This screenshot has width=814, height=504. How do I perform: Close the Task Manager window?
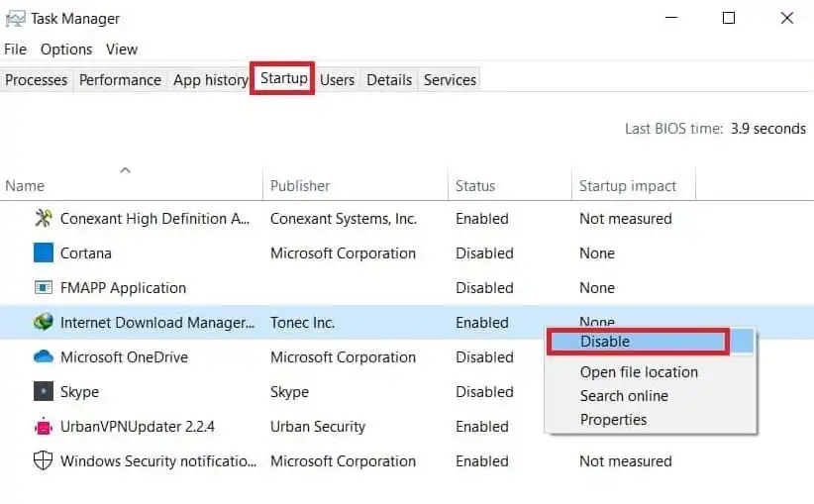click(x=786, y=18)
